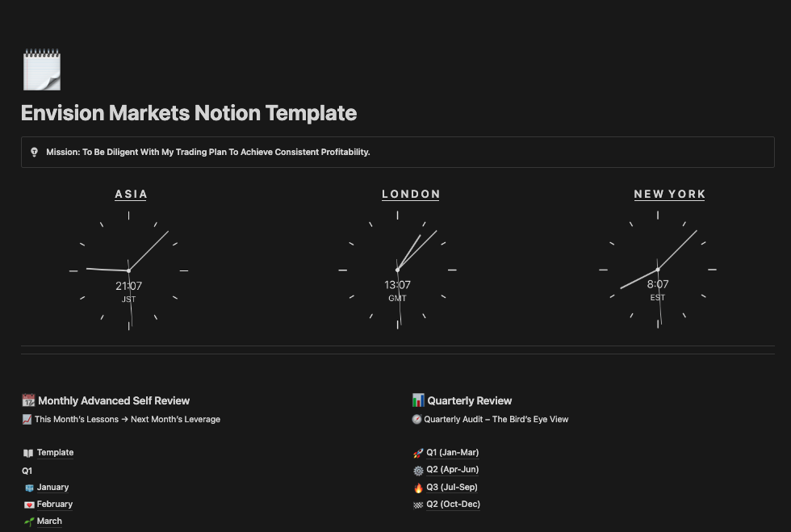Viewport: 791px width, 532px height.
Task: Click the Envision Markets Notion Template title
Action: (189, 113)
